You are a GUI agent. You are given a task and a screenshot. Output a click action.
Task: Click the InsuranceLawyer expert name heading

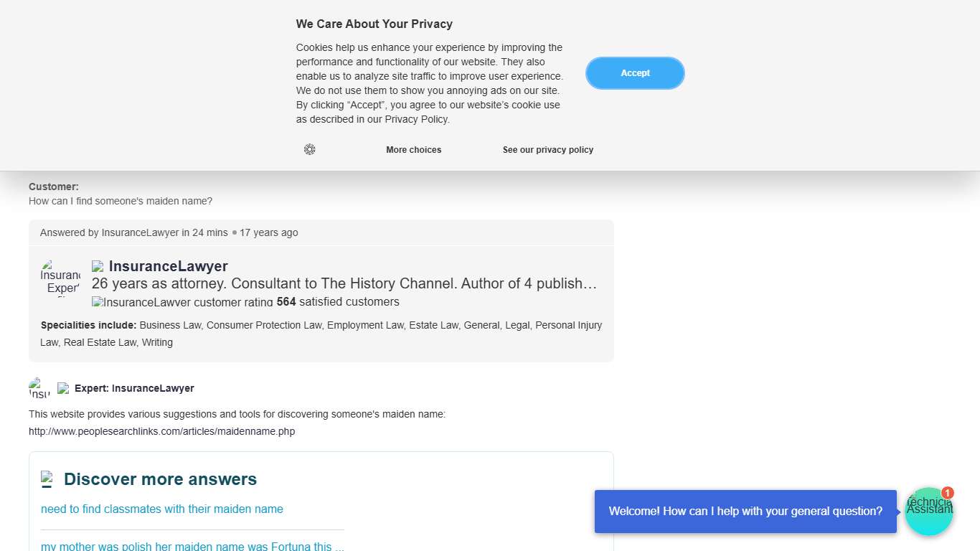pyautogui.click(x=169, y=266)
